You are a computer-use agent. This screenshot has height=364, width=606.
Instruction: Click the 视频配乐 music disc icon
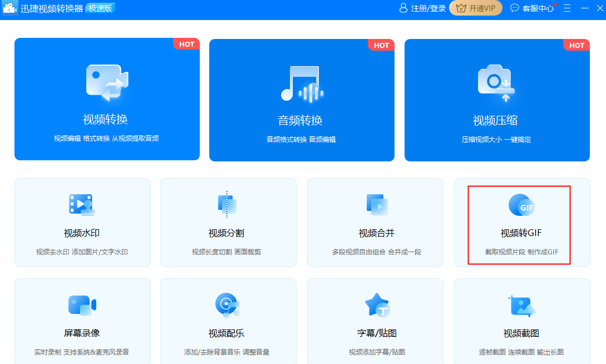point(227,305)
